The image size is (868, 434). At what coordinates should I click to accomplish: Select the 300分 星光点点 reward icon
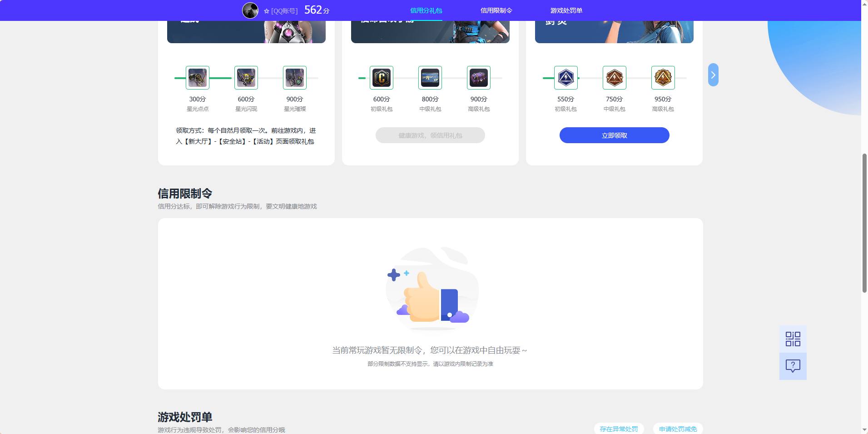(198, 78)
